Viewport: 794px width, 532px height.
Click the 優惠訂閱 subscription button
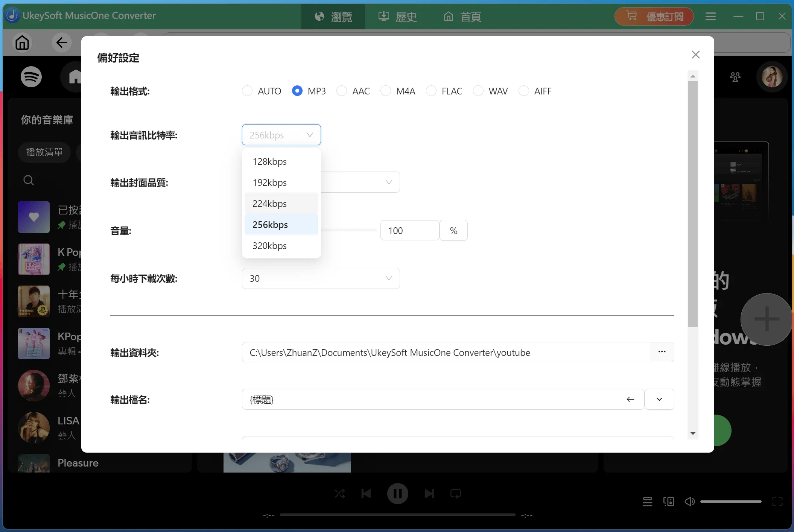[654, 17]
